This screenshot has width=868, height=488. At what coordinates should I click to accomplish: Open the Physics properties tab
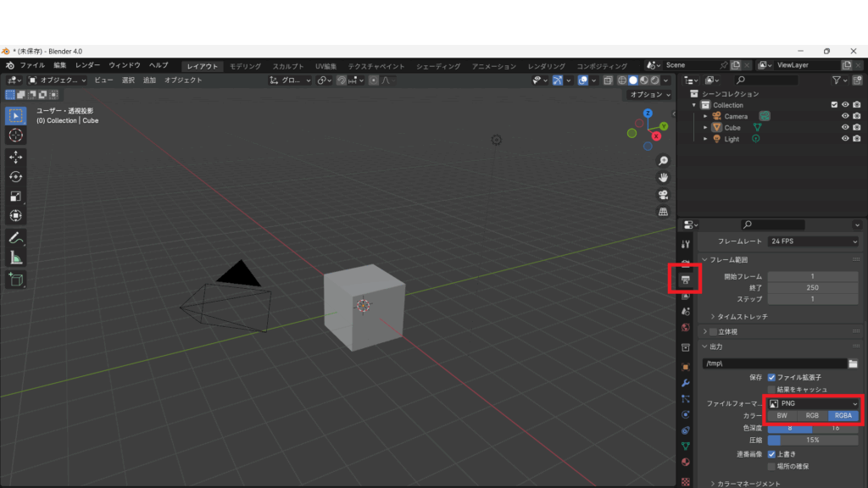tap(685, 414)
